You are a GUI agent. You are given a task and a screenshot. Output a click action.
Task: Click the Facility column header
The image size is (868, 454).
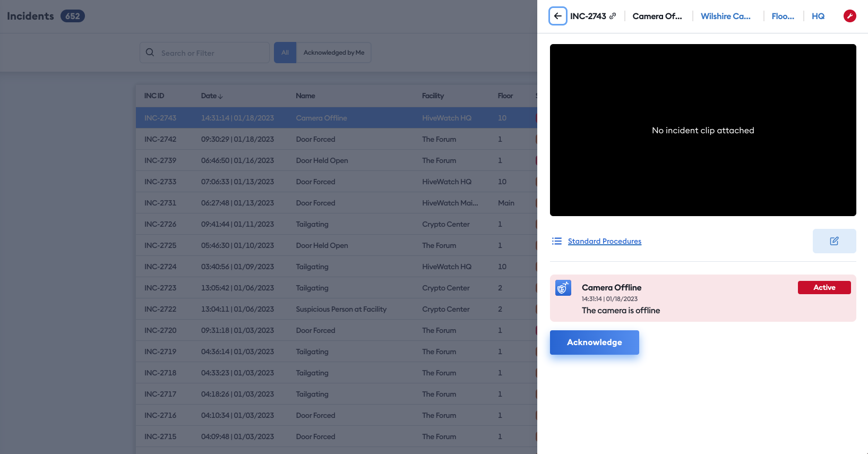(433, 96)
